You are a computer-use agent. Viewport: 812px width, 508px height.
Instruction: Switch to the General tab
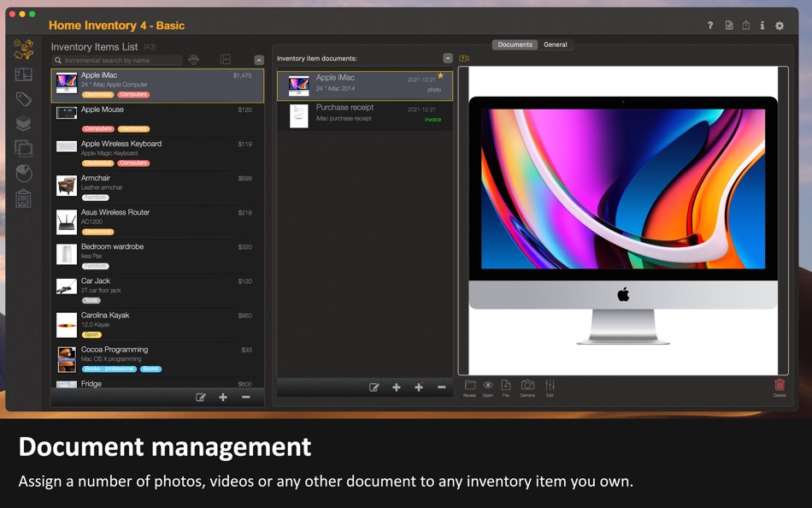coord(556,44)
